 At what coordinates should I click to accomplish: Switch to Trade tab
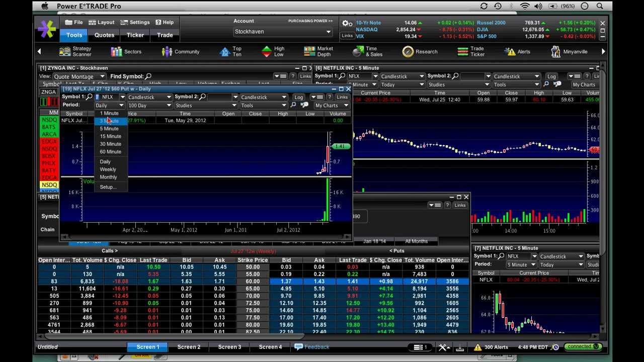point(165,35)
